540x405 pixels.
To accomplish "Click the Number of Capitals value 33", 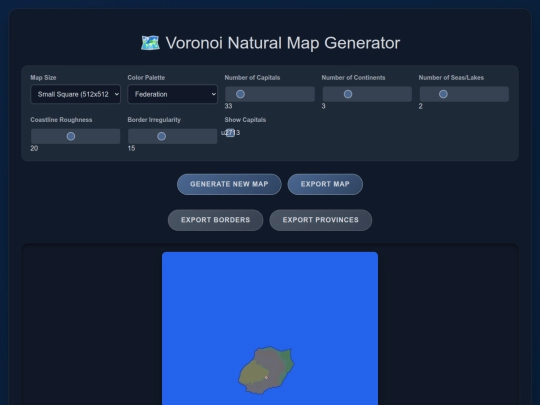I will (228, 106).
